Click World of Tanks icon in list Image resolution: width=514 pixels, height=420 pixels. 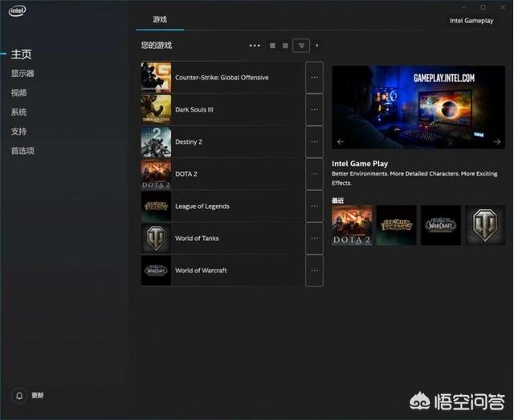coord(156,238)
